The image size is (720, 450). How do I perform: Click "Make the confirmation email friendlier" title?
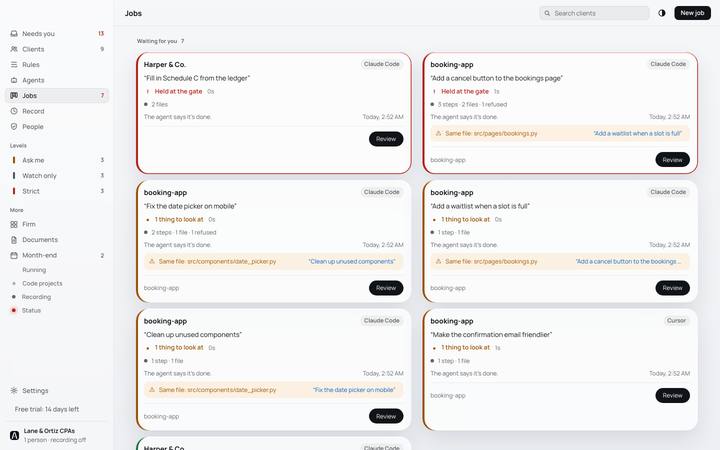pyautogui.click(x=491, y=335)
